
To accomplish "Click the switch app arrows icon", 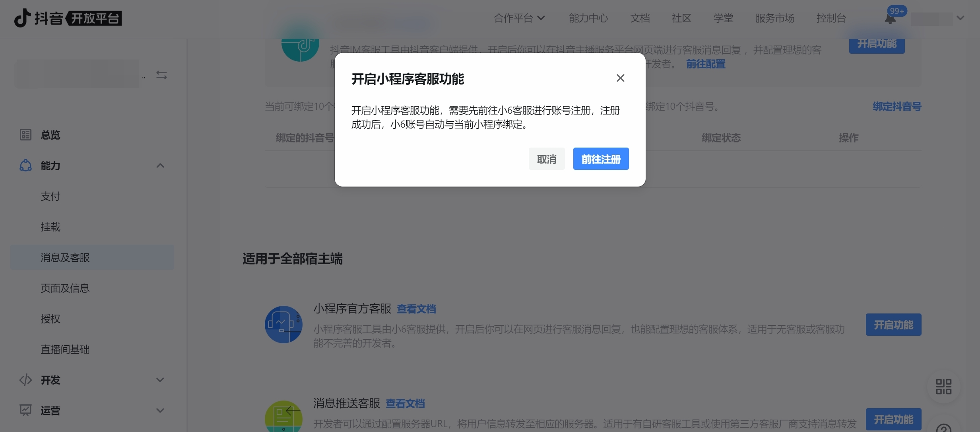I will click(x=161, y=75).
